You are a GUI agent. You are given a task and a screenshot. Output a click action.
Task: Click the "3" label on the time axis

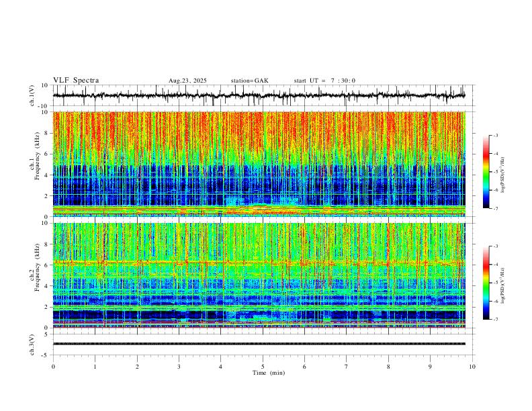(x=179, y=367)
